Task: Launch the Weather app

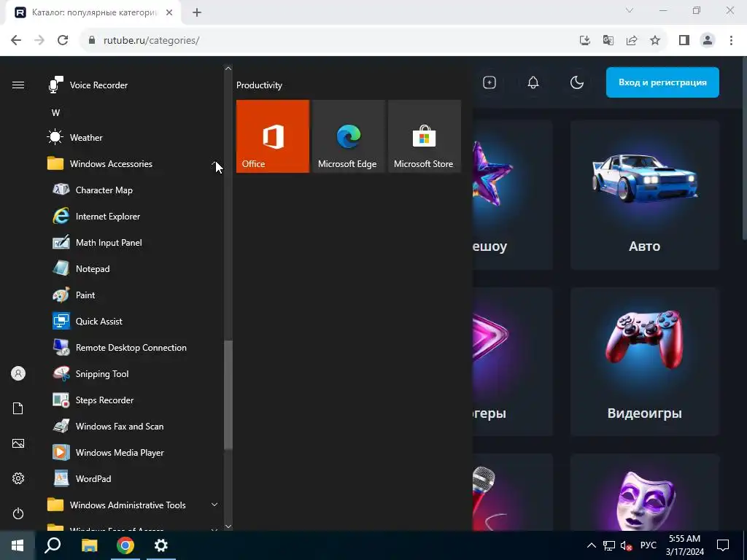Action: point(133,138)
